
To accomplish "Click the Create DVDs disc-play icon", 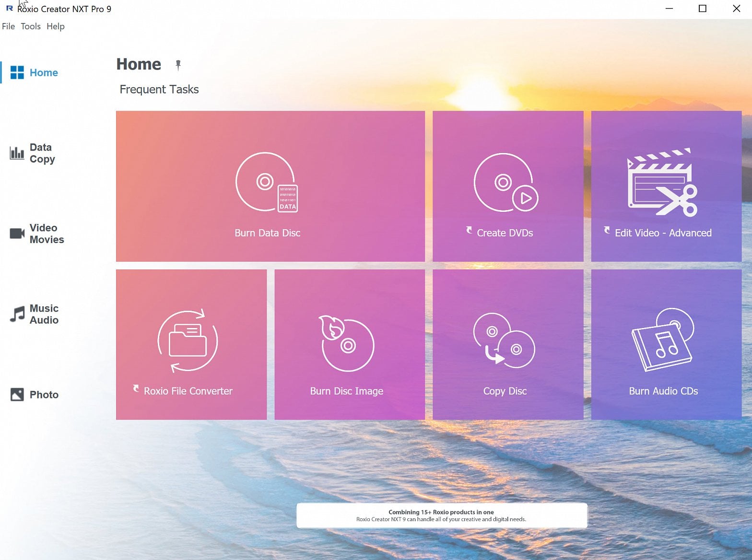I will point(506,182).
